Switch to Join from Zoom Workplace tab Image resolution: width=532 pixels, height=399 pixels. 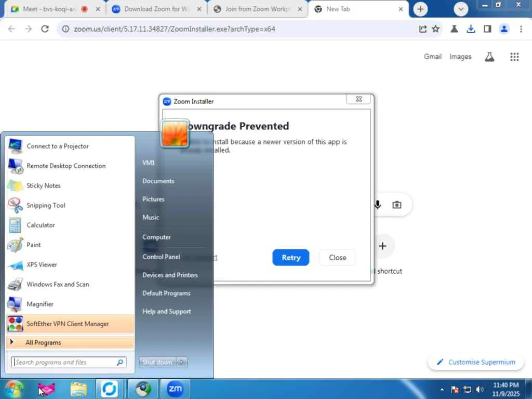tap(257, 9)
